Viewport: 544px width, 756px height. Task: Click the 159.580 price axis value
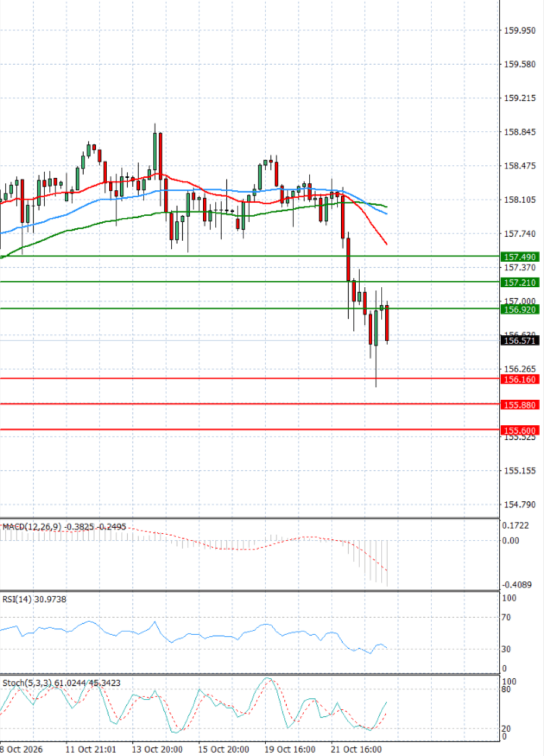click(520, 64)
